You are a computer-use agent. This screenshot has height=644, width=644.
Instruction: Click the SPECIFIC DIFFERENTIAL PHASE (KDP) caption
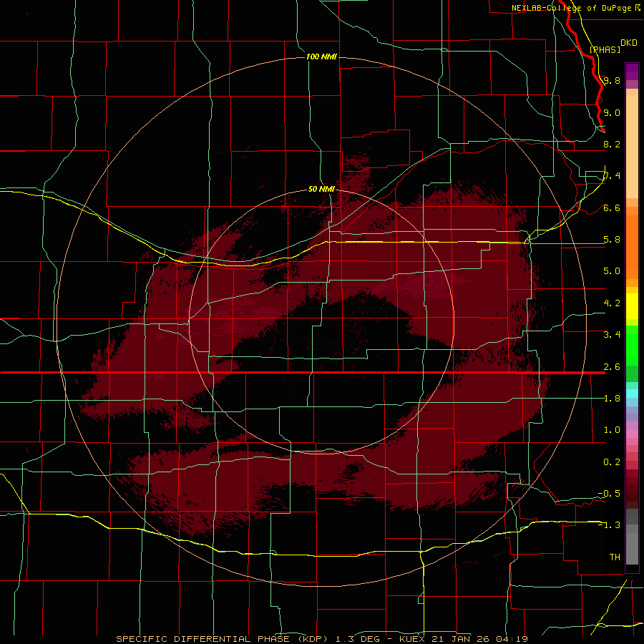tap(223, 639)
